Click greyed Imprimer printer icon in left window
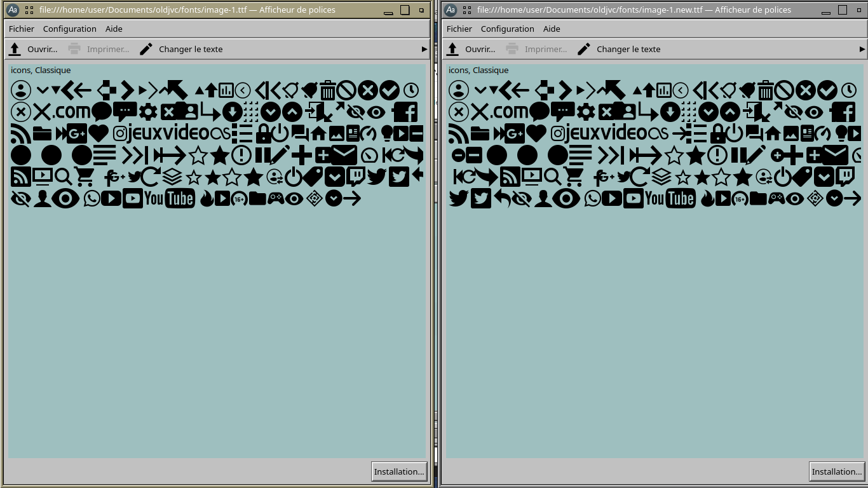Image resolution: width=868 pixels, height=488 pixels. (x=74, y=49)
